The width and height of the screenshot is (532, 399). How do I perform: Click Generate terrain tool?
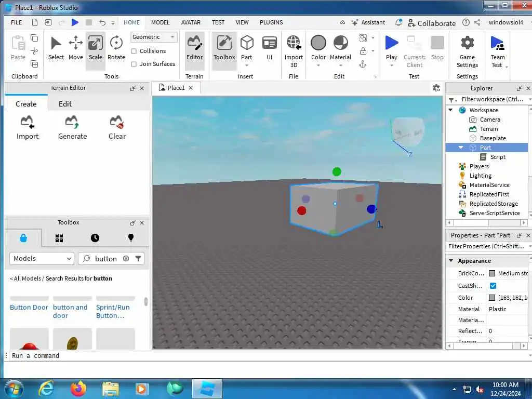coord(72,128)
